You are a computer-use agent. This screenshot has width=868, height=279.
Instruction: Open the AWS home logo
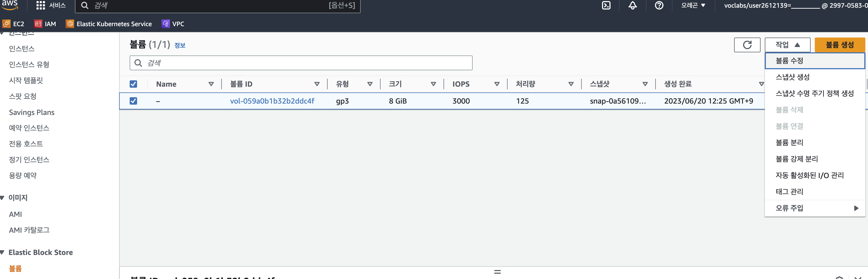(10, 5)
